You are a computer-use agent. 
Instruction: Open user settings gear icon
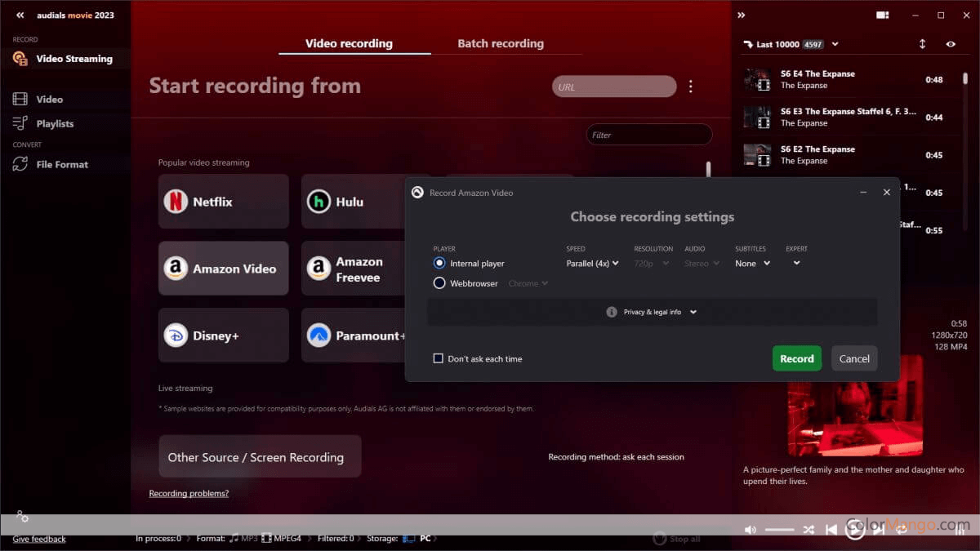coord(22,517)
